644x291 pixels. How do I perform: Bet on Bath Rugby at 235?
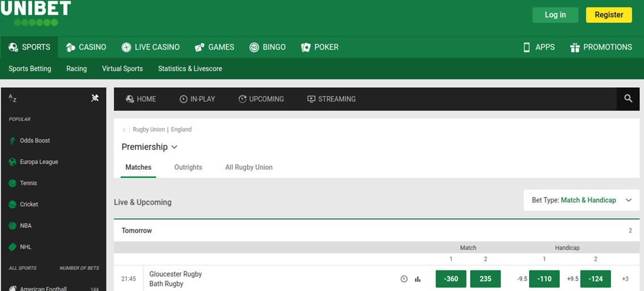(x=485, y=279)
